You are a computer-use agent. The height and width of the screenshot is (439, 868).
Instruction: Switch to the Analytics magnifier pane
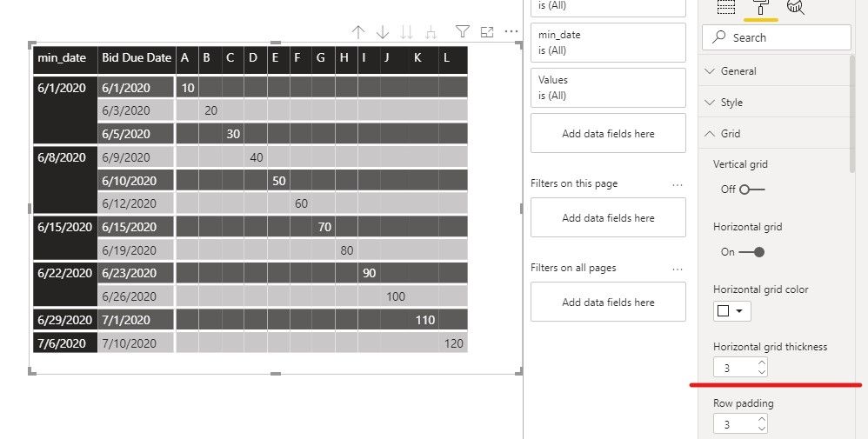[796, 7]
